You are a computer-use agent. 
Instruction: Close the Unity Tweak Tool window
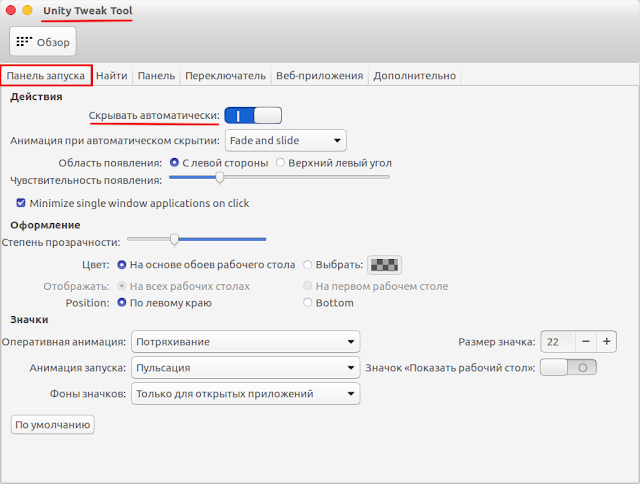[x=11, y=10]
